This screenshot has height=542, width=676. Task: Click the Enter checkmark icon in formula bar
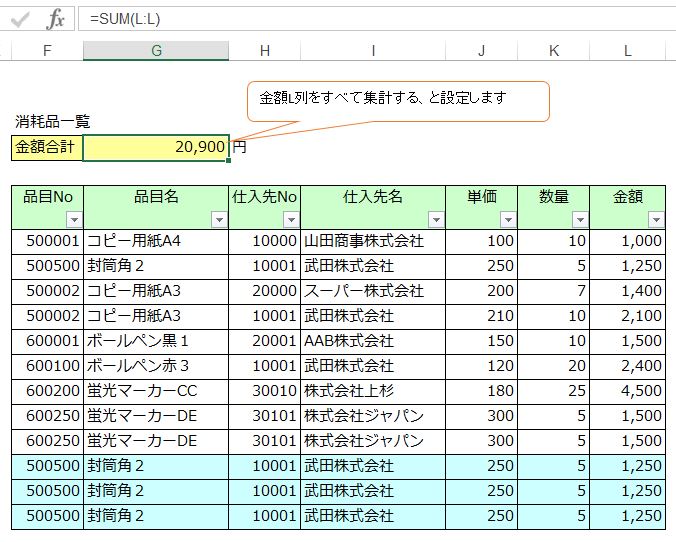coord(19,19)
